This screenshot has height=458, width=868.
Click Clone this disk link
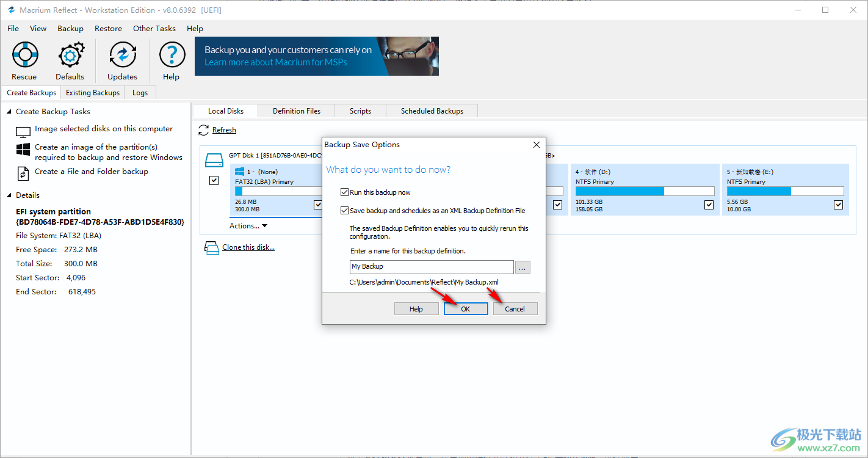[248, 247]
